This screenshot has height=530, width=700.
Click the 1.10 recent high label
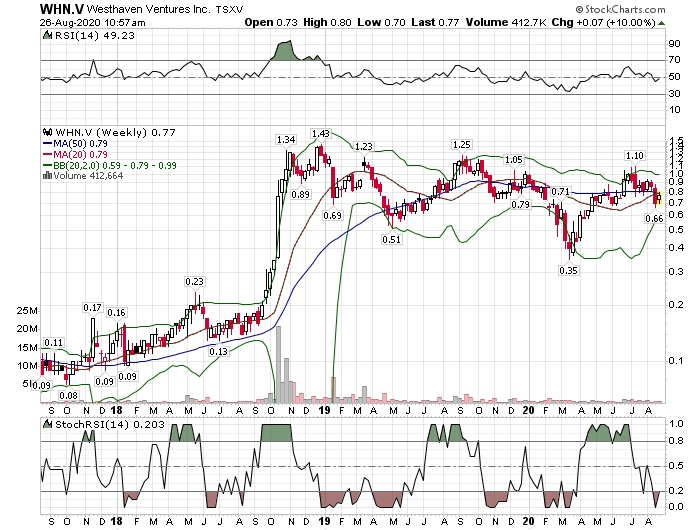(x=634, y=156)
